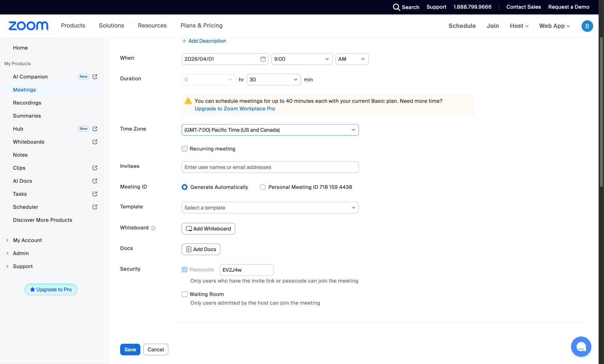Click the Search magnifier icon
The width and height of the screenshot is (604, 364).
click(x=397, y=7)
